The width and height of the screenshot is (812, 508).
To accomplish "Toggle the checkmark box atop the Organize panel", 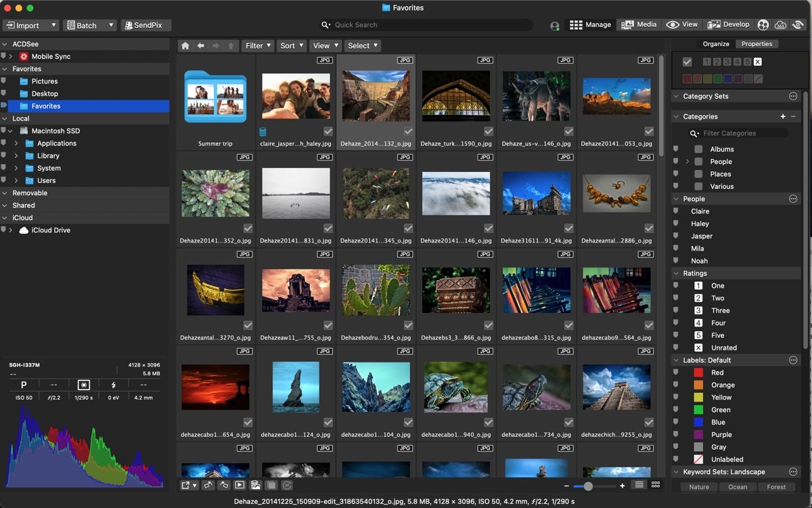I will [x=687, y=60].
